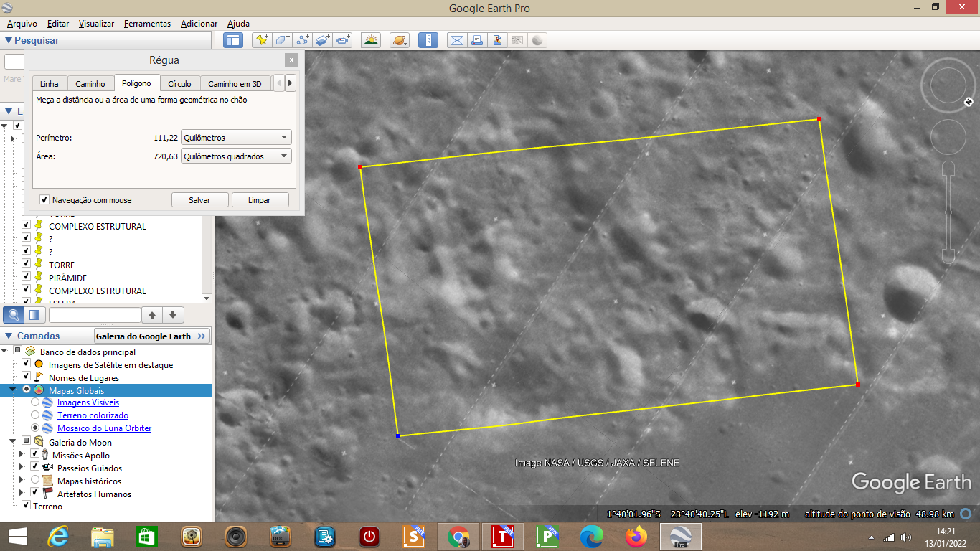The width and height of the screenshot is (980, 551).
Task: Move selected place down
Action: [x=174, y=314]
